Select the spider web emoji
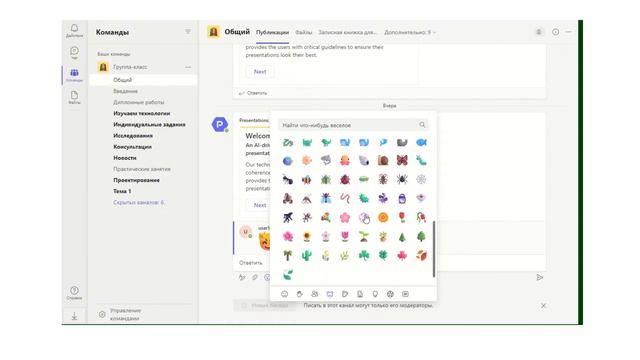640x360 pixels. [421, 179]
